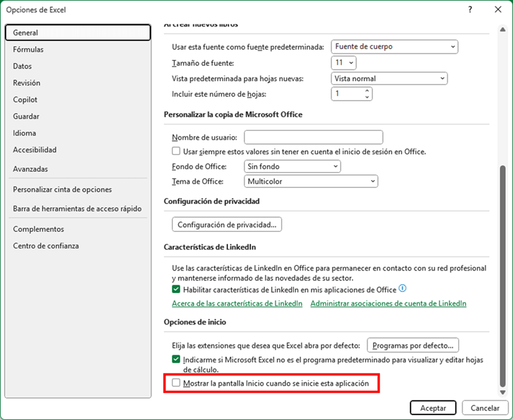The image size is (513, 420).
Task: Click 'Personalizar la copia de Microsoft Office' heading
Action: pyautogui.click(x=233, y=114)
